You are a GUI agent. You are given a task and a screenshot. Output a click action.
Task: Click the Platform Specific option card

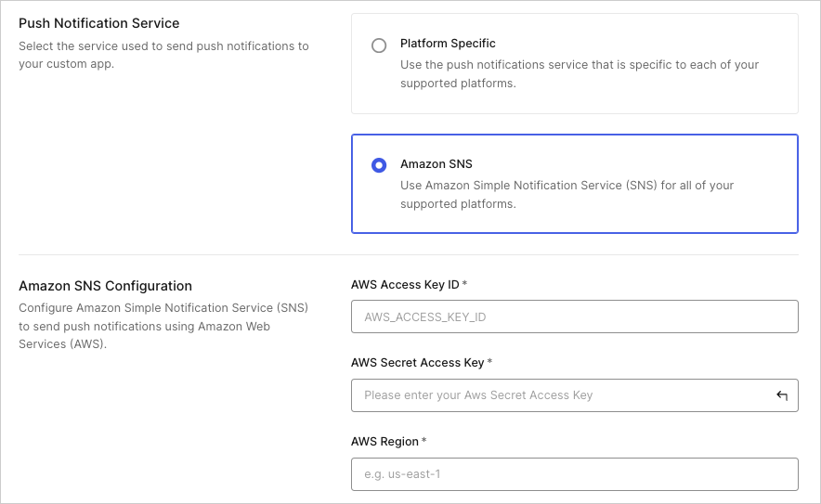574,63
